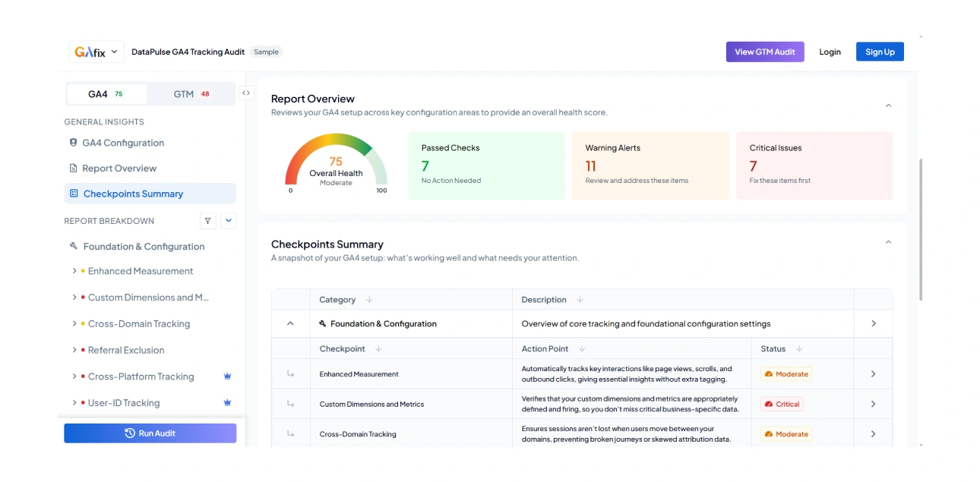Expand Referral Exclusion sidebar arrow
The height and width of the screenshot is (482, 980).
coord(74,350)
